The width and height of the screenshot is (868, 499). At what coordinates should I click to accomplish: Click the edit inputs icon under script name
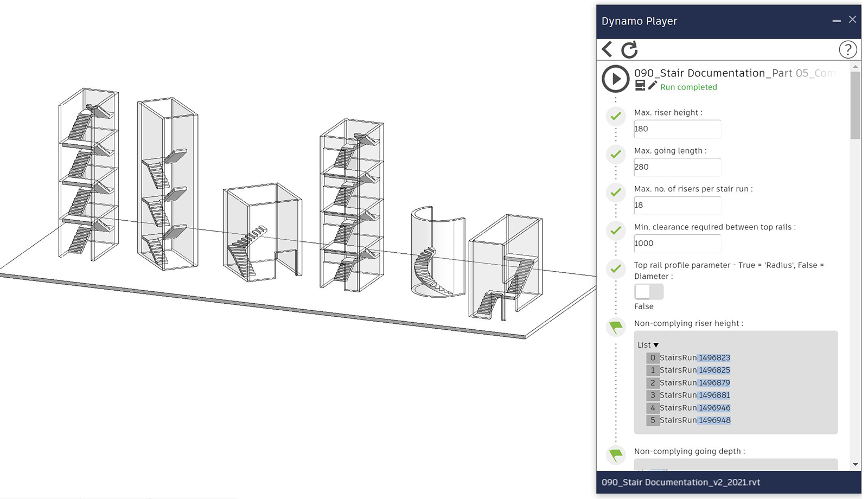tap(640, 86)
